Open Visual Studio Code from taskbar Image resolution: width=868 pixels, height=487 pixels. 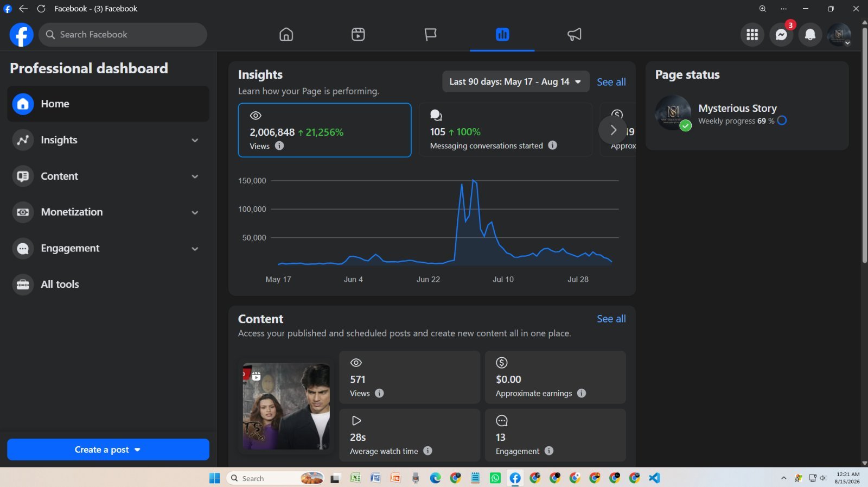tap(654, 478)
